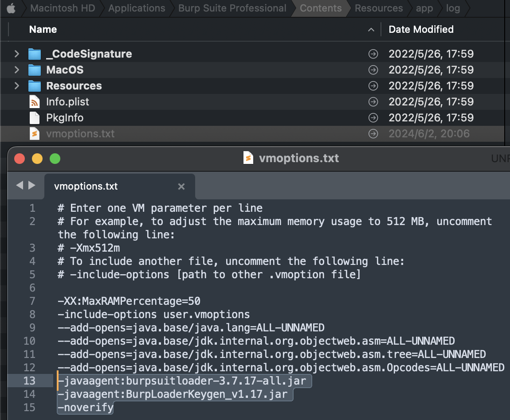Click the Sublime file icon in title bar
510x420 pixels.
(248, 158)
